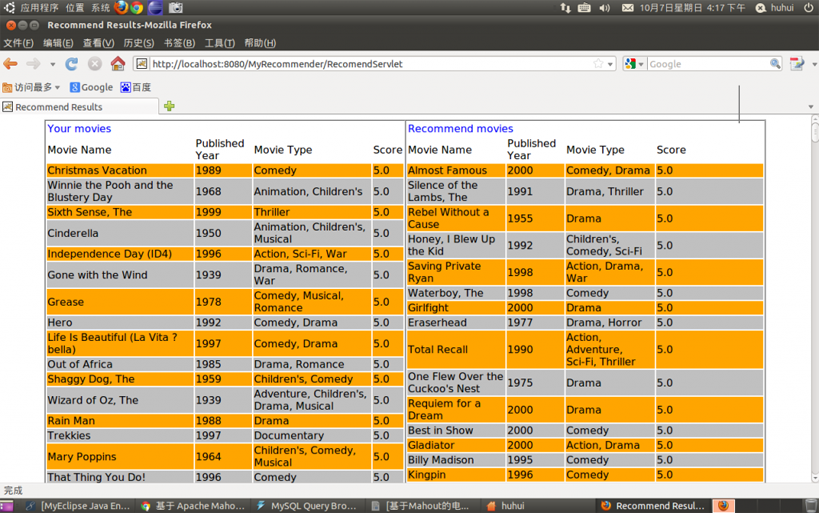The height and width of the screenshot is (513, 819).
Task: Click the panel date and time clock
Action: click(693, 7)
